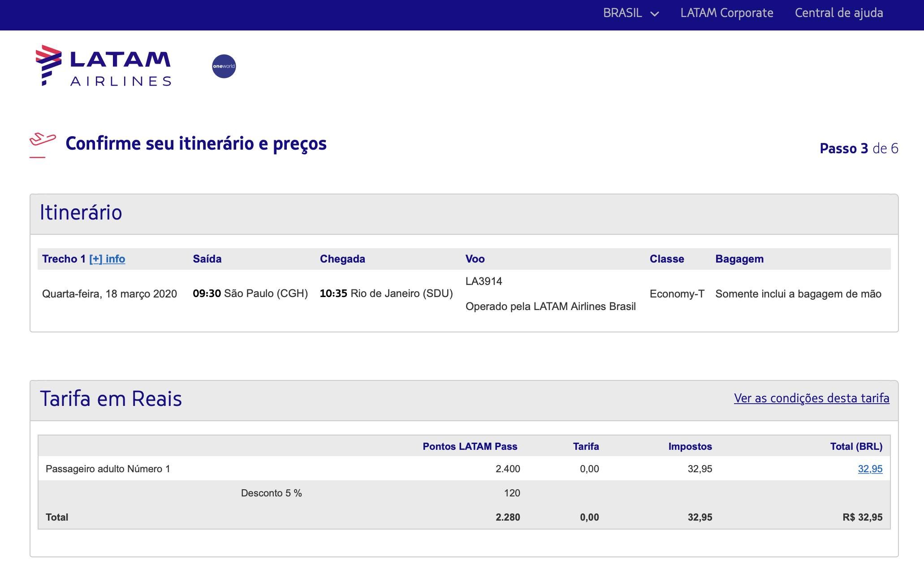Click the oneworld alliance badge

click(x=224, y=66)
